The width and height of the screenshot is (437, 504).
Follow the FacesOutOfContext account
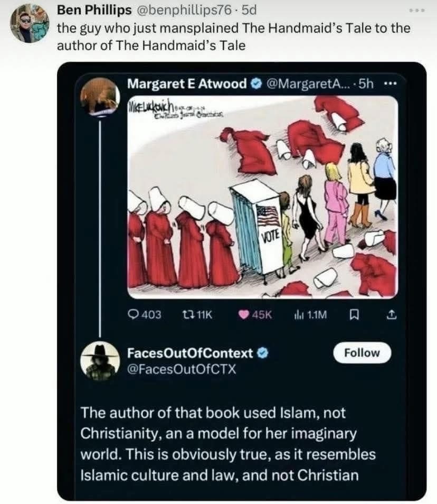(362, 352)
